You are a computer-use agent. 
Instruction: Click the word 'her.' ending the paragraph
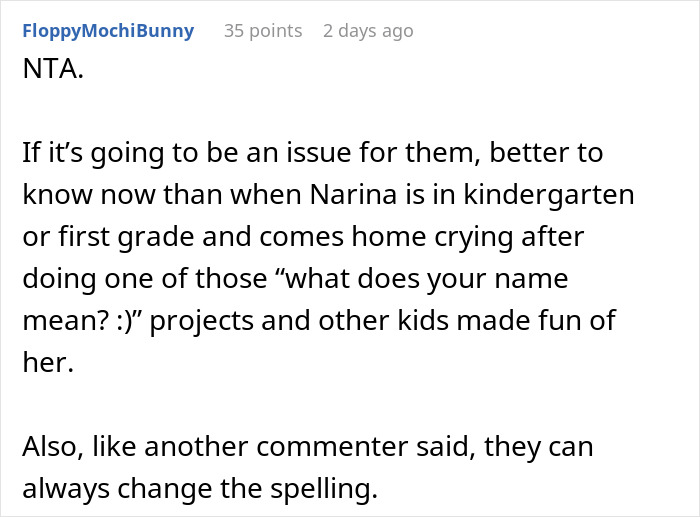pos(48,362)
